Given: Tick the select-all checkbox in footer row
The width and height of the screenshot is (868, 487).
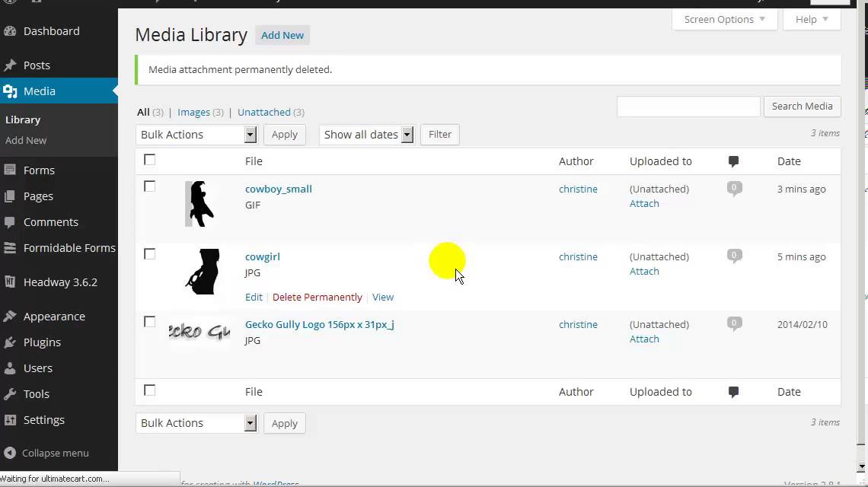Looking at the screenshot, I should point(149,390).
